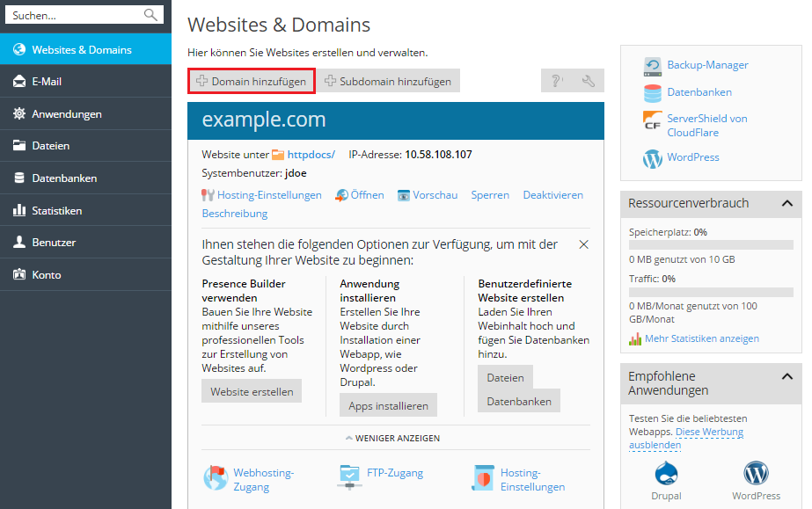Collapse the Ressourcenverbrauch panel
Viewport: 812px width, 509px height.
click(786, 203)
